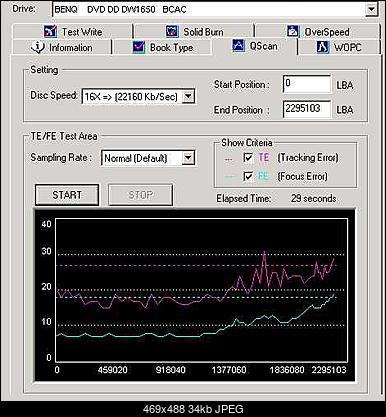Click the Elapsed Time 29 seconds value
The image size is (386, 417).
pos(313,198)
